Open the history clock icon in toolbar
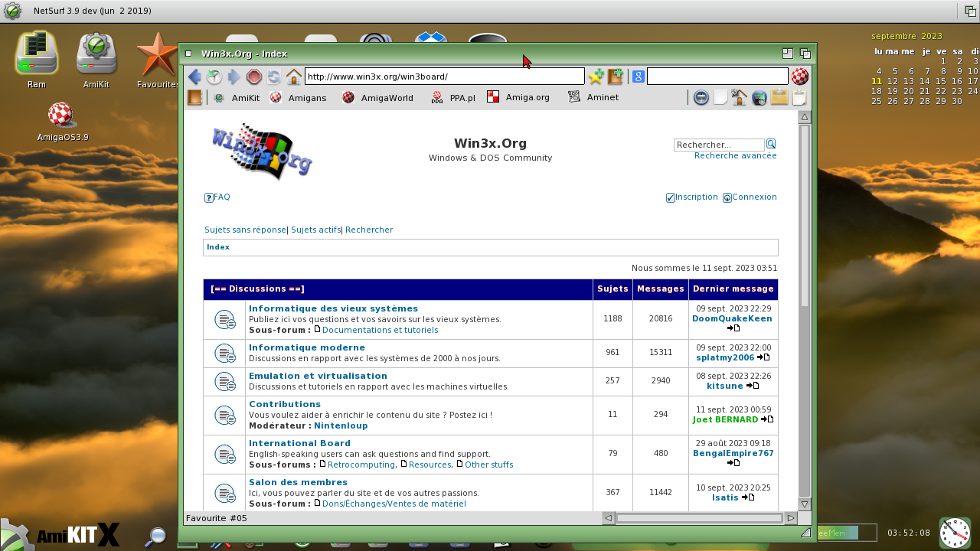Viewport: 980px width, 551px height. click(x=214, y=77)
